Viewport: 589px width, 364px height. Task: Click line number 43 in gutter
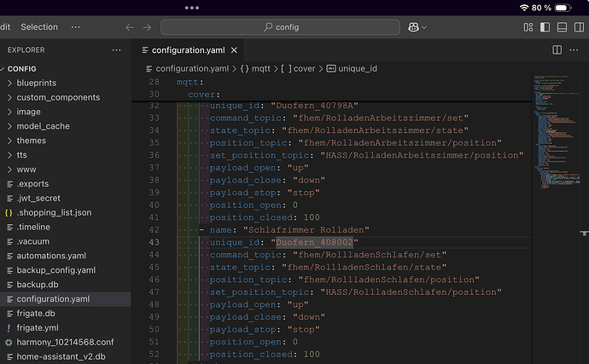[x=154, y=242]
